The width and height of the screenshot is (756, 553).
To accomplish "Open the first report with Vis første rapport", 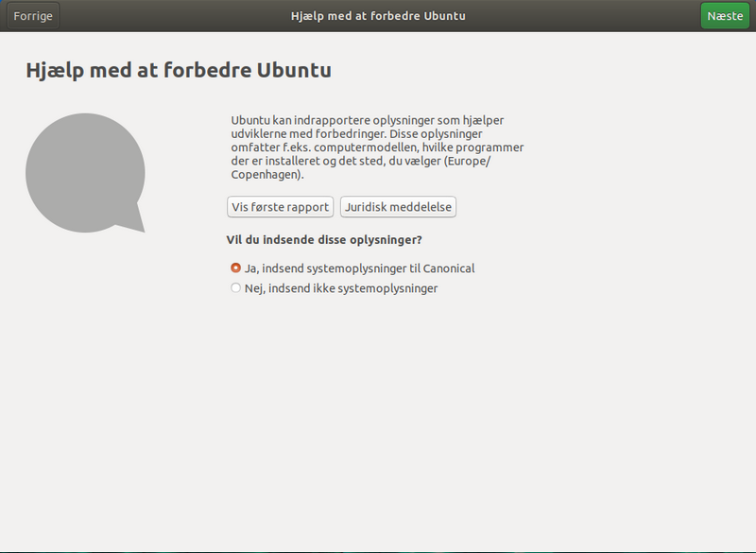I will coord(280,206).
